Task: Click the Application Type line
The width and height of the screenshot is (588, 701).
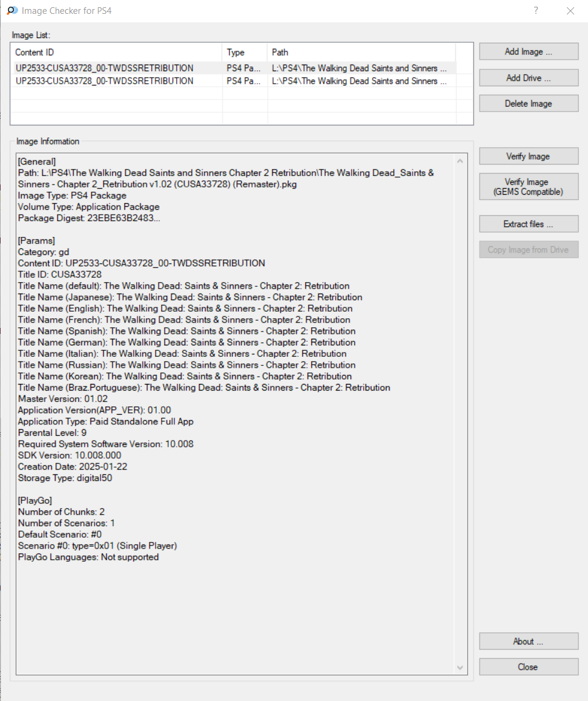Action: (106, 421)
